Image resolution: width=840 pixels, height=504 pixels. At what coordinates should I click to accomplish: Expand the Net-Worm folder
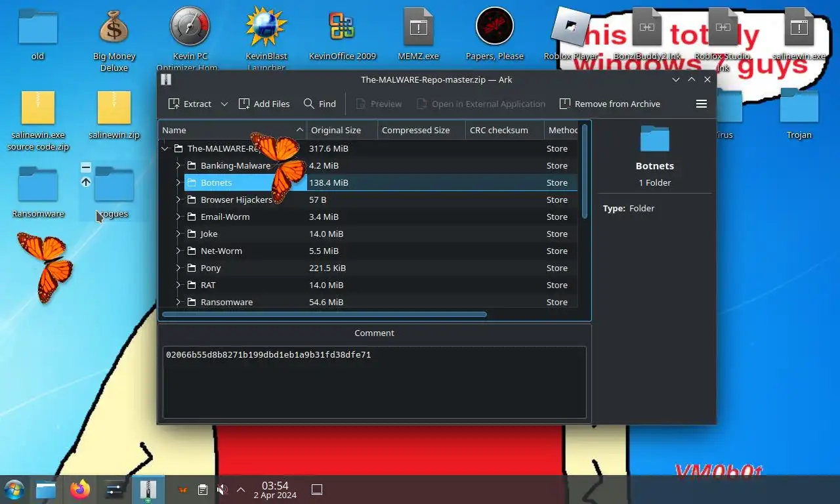coord(178,251)
